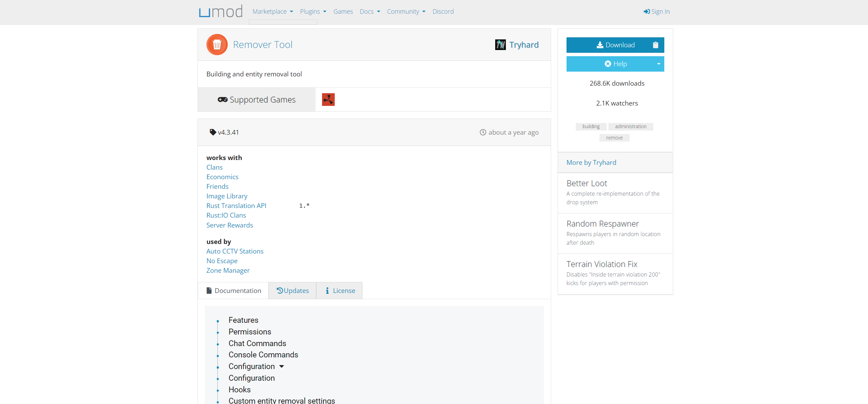Open the Economics plugin link
Viewport: 868px width, 404px height.
tap(222, 177)
